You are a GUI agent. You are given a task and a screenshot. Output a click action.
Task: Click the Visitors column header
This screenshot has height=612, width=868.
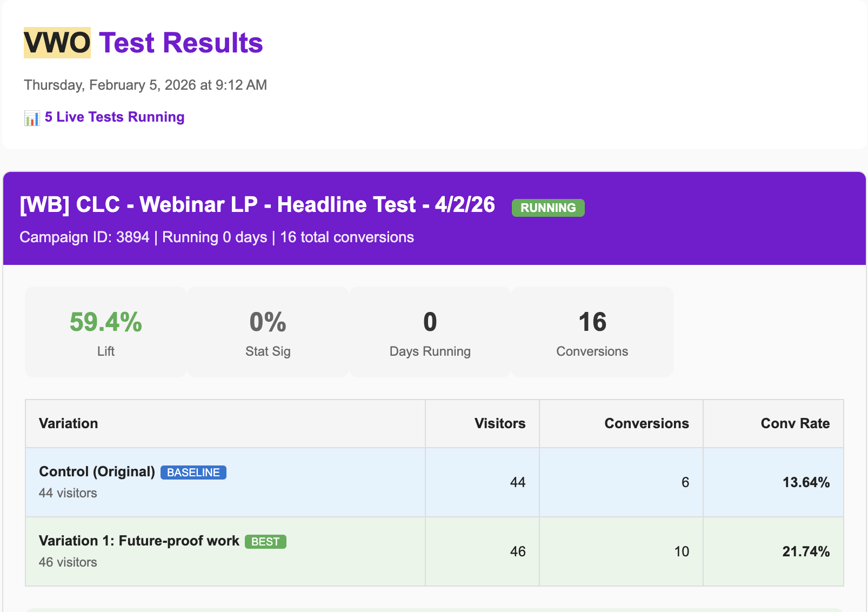[500, 423]
